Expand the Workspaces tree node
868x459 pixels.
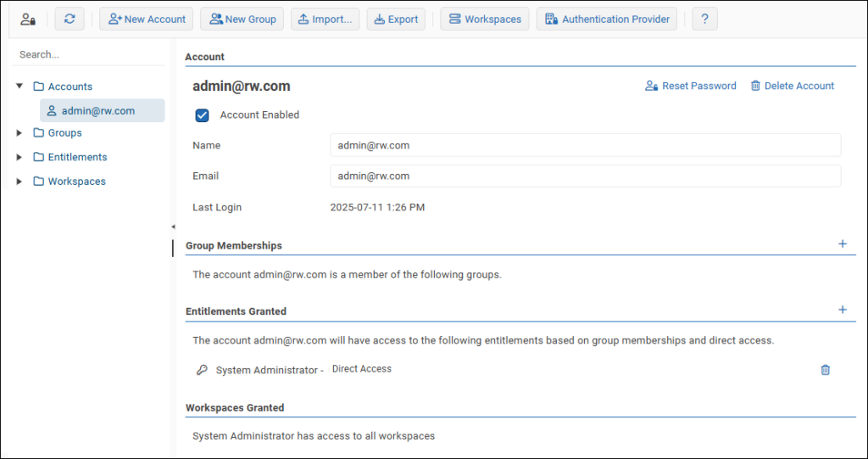(19, 182)
